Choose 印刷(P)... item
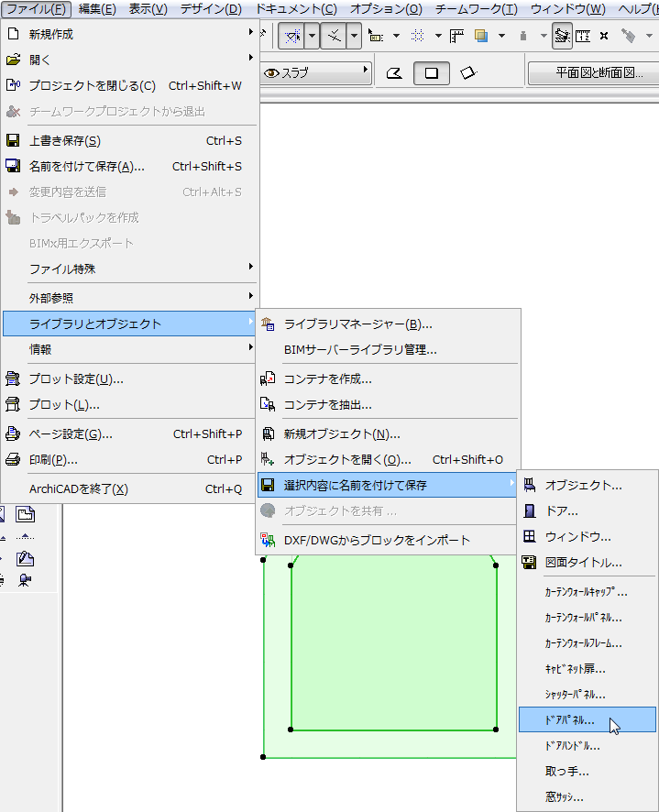 (130, 459)
